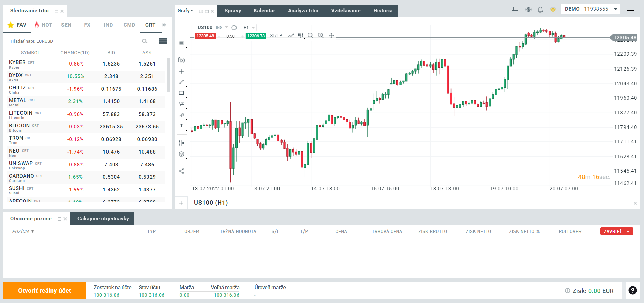Viewport: 644px width, 303px height.
Task: Click the Otvoriť reálny účet button
Action: point(44,290)
